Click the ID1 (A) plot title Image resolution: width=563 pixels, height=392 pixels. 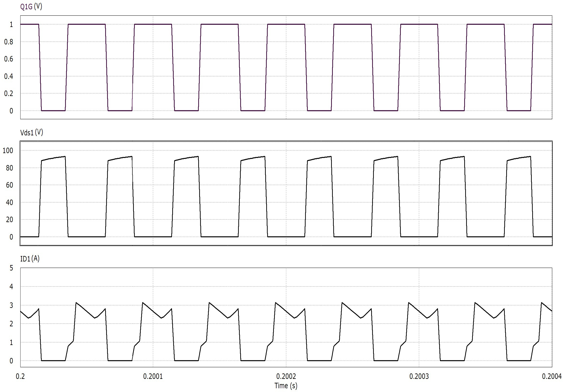click(x=30, y=259)
